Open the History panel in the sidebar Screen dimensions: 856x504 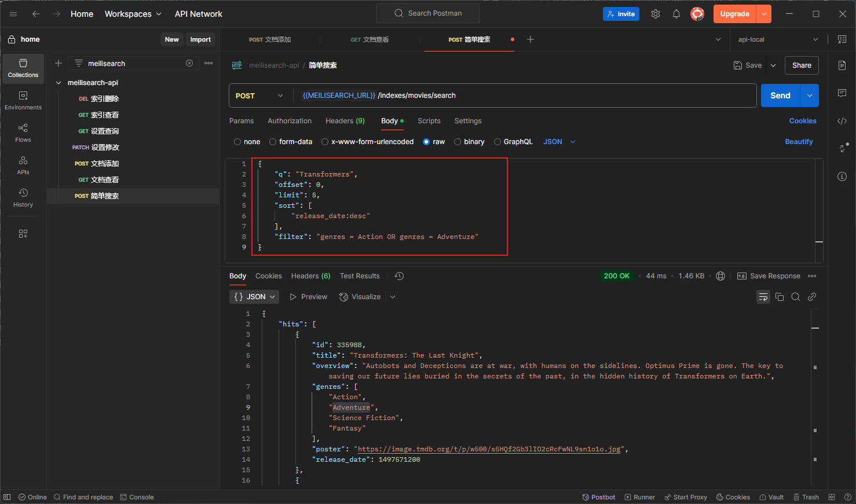pyautogui.click(x=23, y=197)
